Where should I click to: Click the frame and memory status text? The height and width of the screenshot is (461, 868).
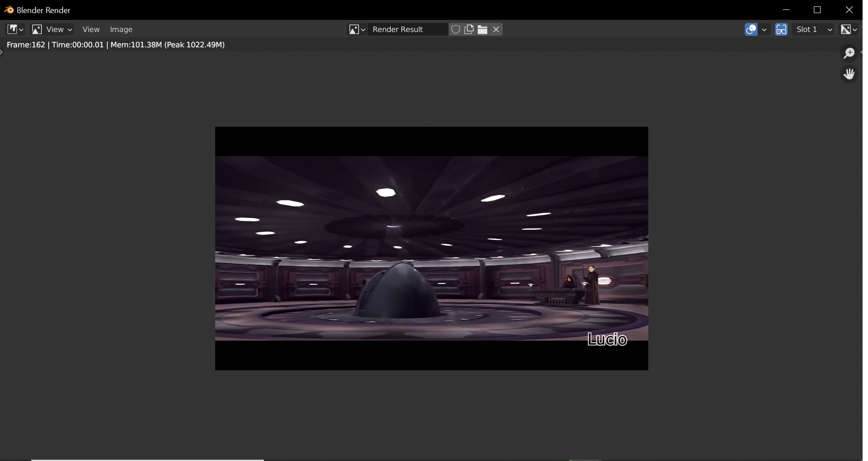point(115,45)
